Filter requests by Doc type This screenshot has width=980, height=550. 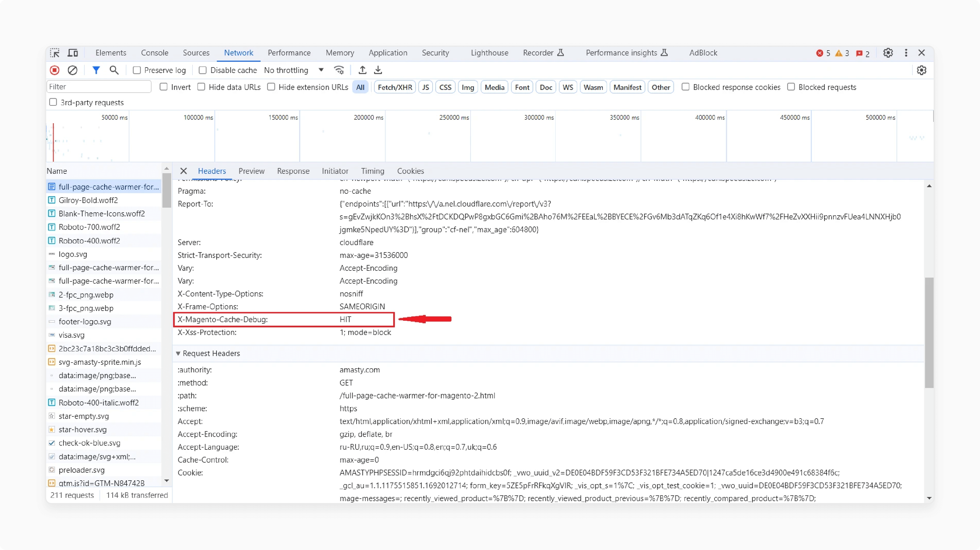click(546, 87)
